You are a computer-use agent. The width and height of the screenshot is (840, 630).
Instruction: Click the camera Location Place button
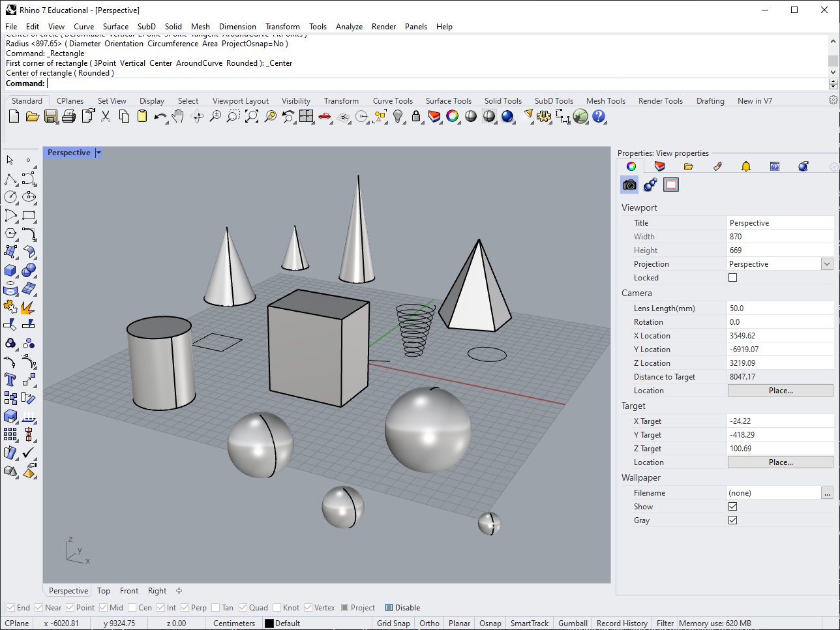tap(781, 391)
